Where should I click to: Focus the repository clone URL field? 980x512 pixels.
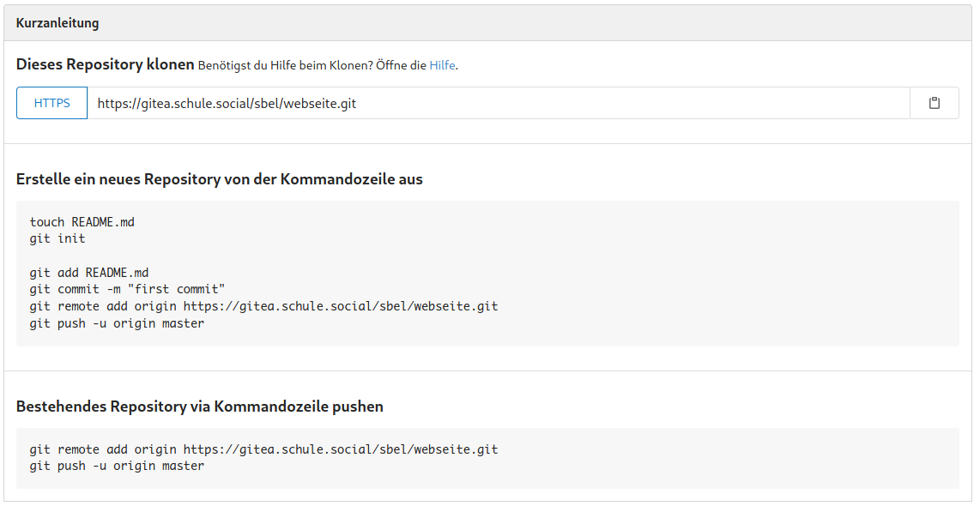pyautogui.click(x=498, y=103)
